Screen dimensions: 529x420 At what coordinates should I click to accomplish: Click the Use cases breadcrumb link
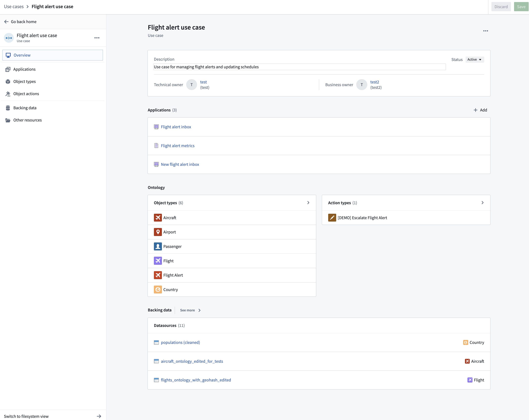pyautogui.click(x=14, y=7)
